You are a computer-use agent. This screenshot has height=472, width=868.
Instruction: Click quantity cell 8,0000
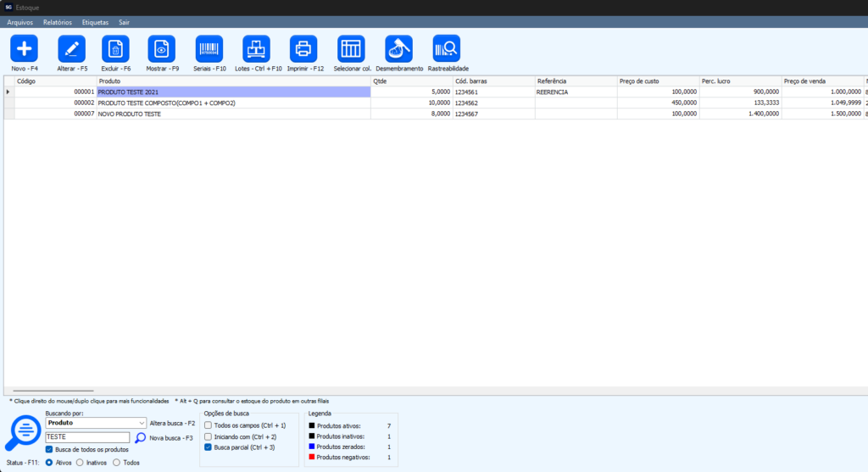pos(412,114)
